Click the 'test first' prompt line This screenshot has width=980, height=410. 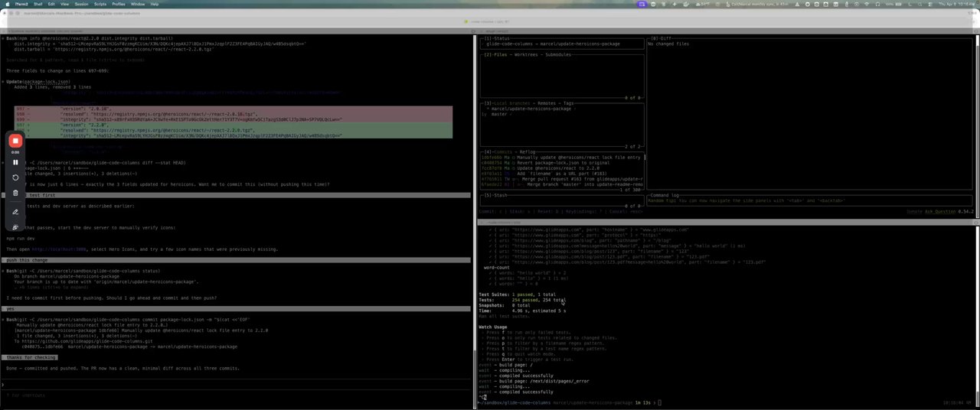236,195
